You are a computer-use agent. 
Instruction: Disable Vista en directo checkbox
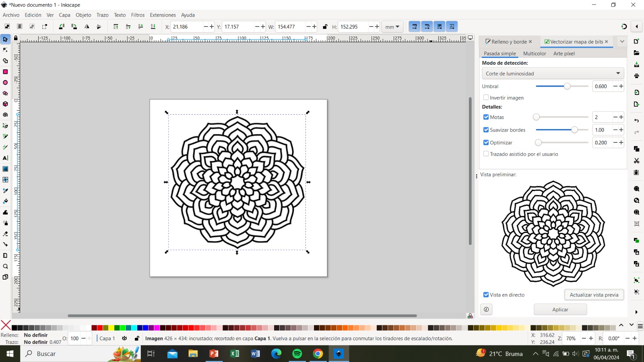click(486, 294)
